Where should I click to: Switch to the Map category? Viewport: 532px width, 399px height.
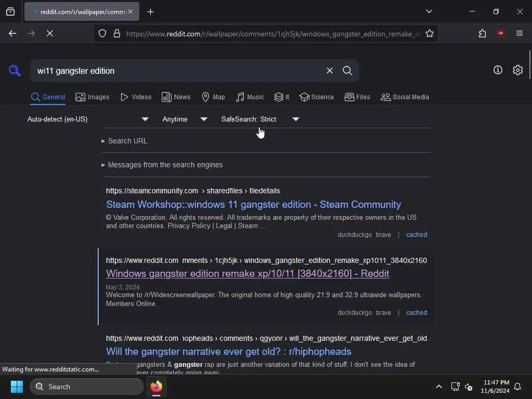pos(213,97)
